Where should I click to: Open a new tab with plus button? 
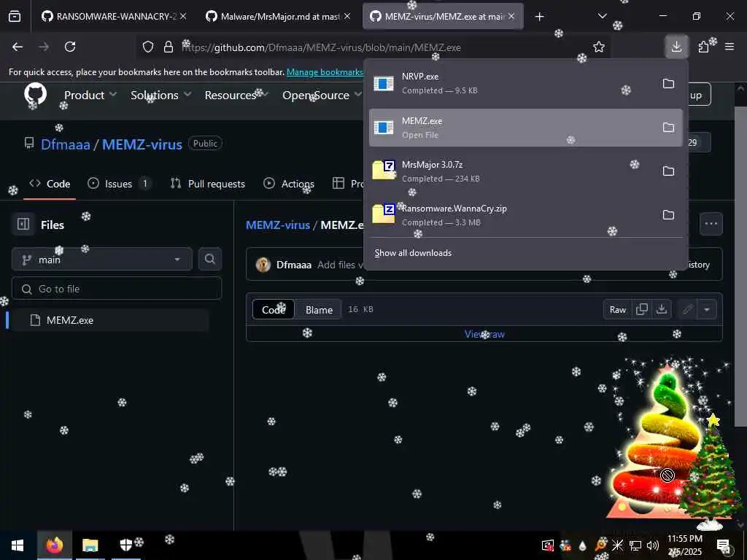[539, 17]
